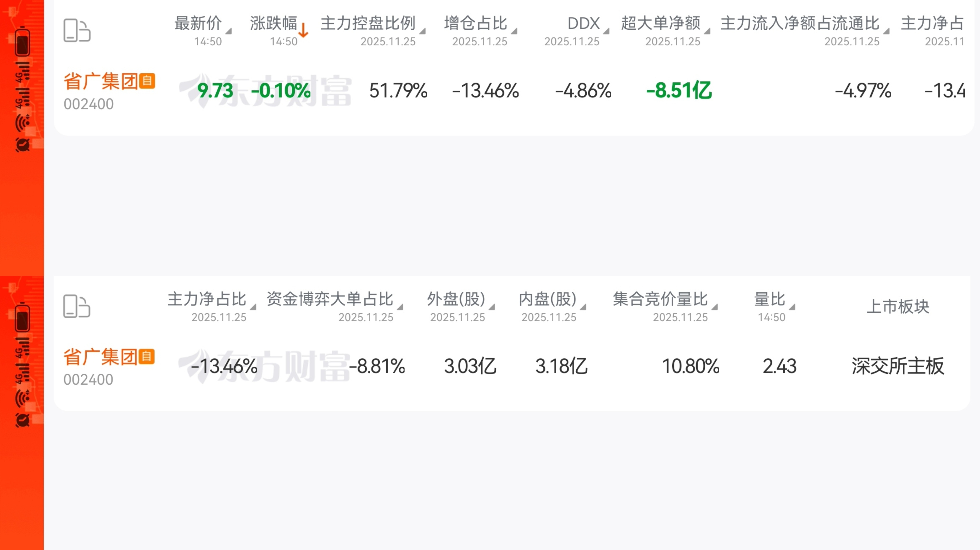
Task: Click the top battery status icon
Action: coord(22,42)
